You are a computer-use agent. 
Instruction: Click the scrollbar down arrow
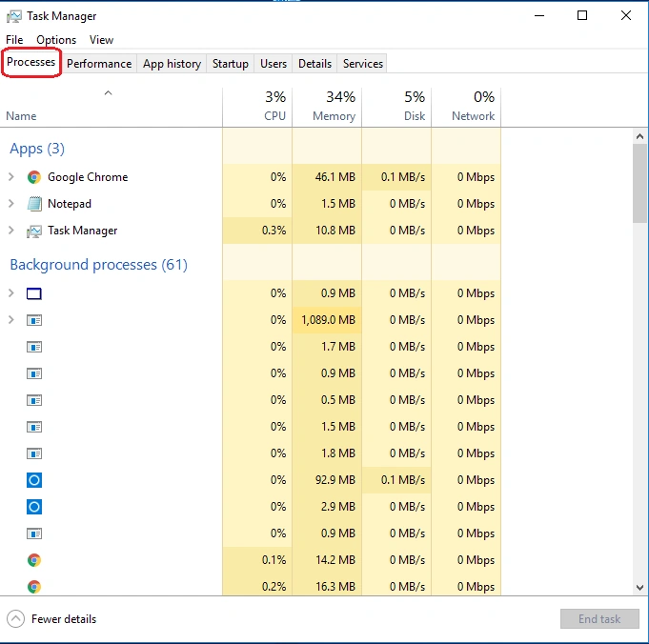point(639,587)
